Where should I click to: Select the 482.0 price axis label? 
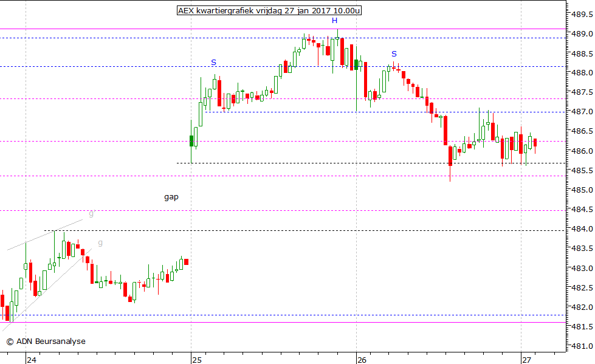582,307
